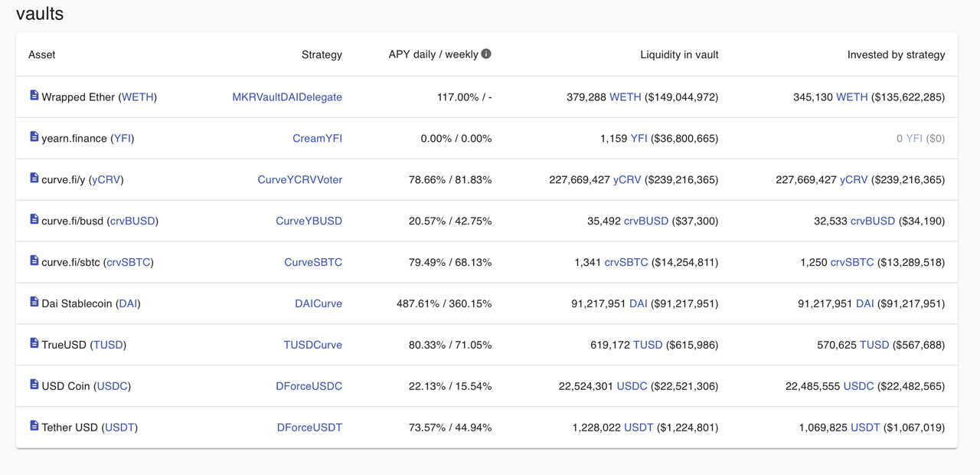Click YFI link in Liquidity in vault column
Viewport: 980px width, 475px height.
coord(639,139)
